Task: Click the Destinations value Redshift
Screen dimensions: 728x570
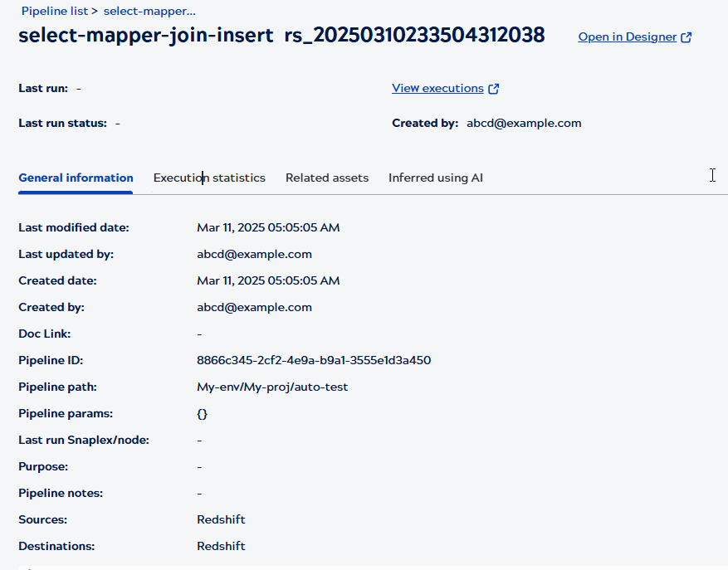Action: [x=221, y=546]
